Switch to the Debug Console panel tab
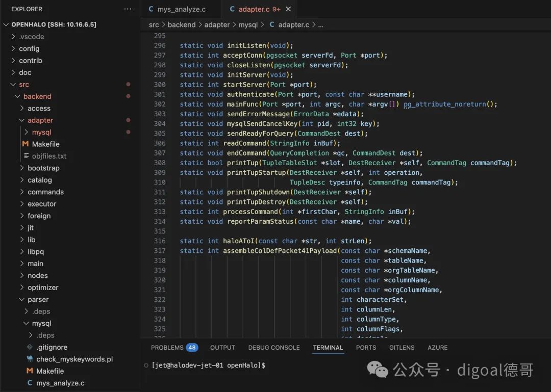Viewport: 551px width, 392px height. pos(274,348)
